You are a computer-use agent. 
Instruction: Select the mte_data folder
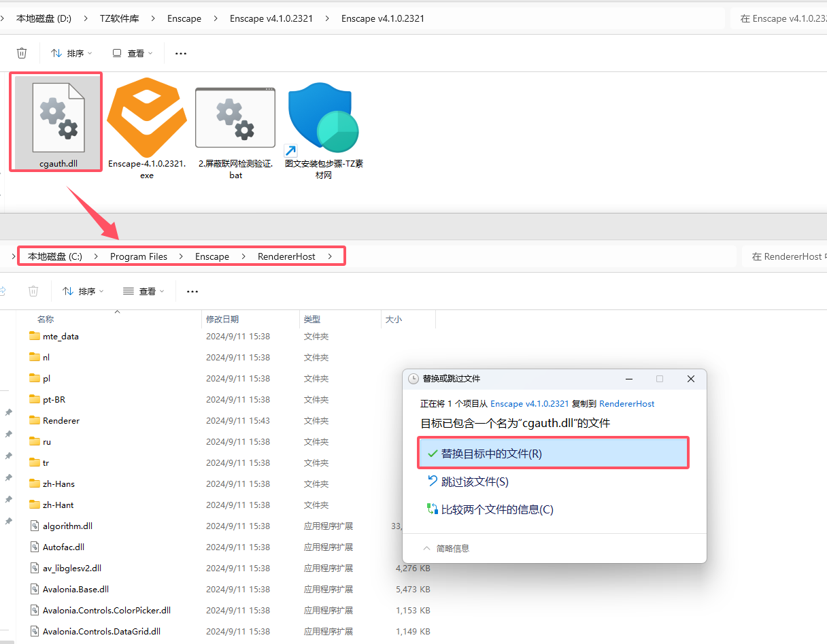pyautogui.click(x=35, y=336)
